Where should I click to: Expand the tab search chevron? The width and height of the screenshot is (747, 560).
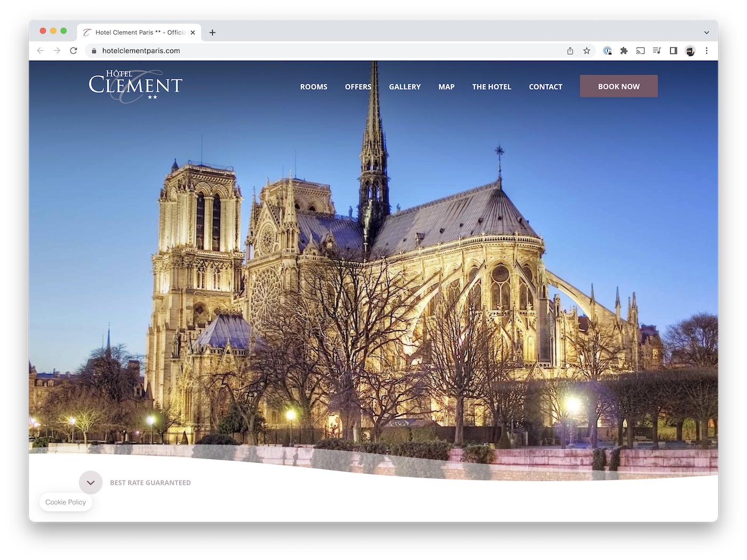(706, 33)
